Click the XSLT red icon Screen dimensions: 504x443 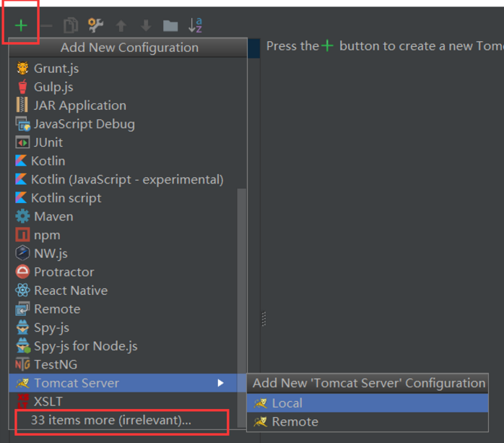tap(23, 401)
